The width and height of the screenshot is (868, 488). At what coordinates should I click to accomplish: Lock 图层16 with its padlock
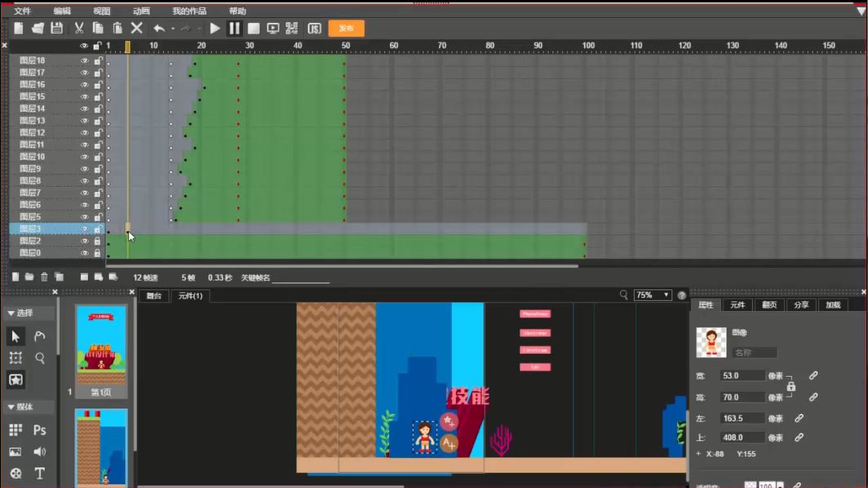pos(97,85)
